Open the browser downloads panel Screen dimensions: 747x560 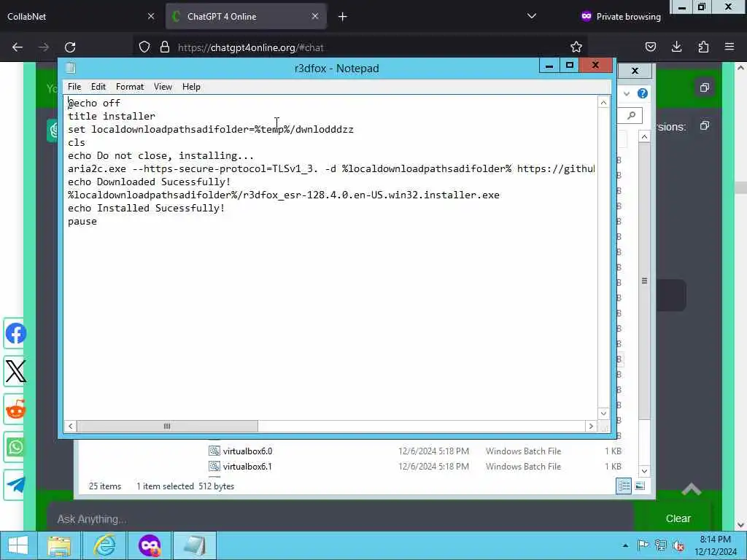point(676,47)
